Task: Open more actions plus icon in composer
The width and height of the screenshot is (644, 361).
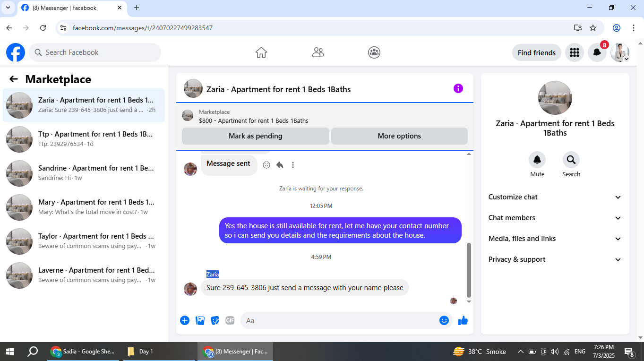Action: pyautogui.click(x=185, y=320)
